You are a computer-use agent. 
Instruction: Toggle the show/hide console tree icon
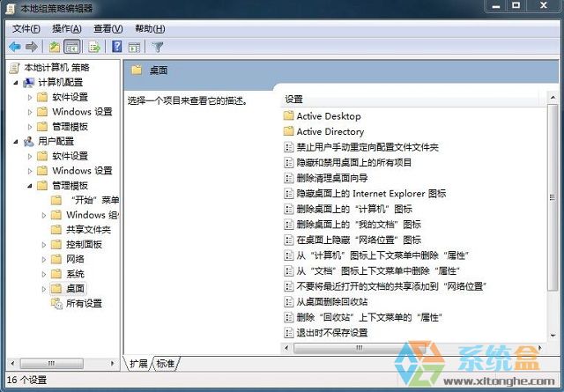71,47
